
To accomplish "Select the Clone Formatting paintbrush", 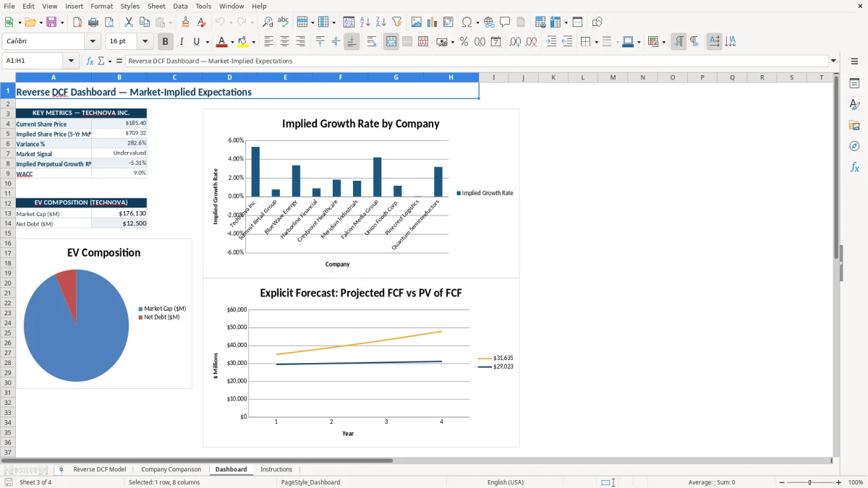I will point(186,22).
